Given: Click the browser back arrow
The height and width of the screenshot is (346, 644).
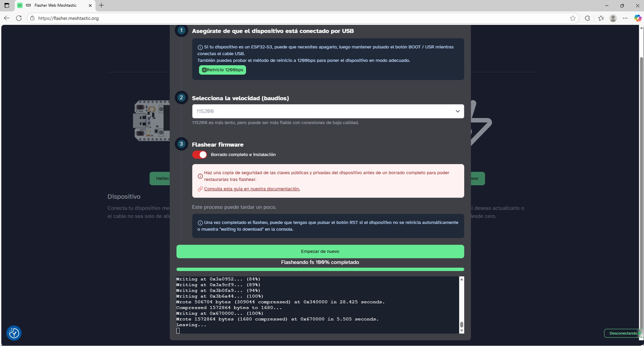Looking at the screenshot, I should tap(7, 18).
